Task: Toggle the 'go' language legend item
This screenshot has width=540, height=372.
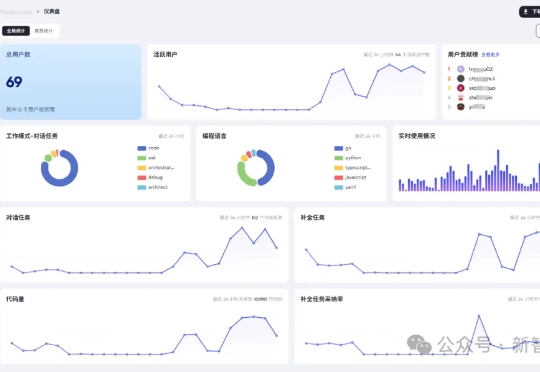Action: [x=343, y=148]
